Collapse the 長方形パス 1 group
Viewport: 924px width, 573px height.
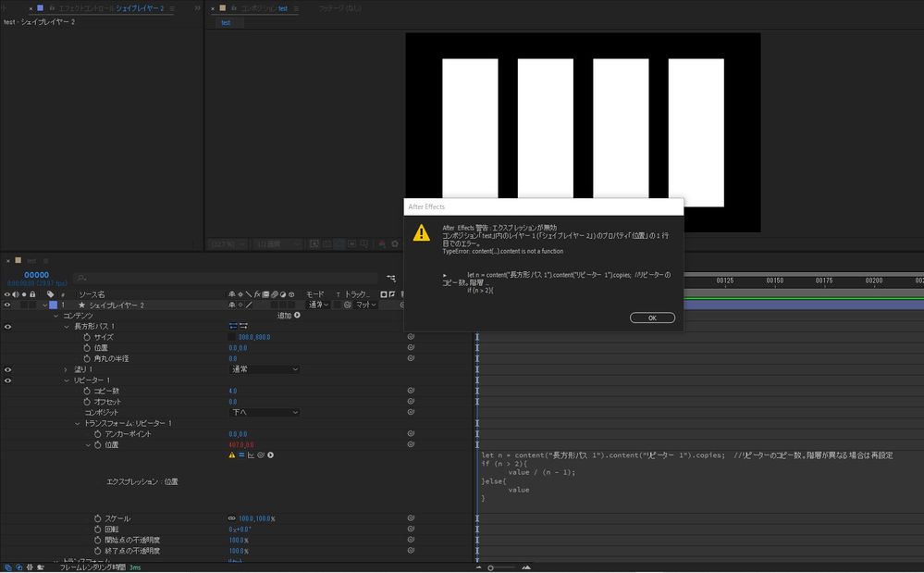(67, 327)
